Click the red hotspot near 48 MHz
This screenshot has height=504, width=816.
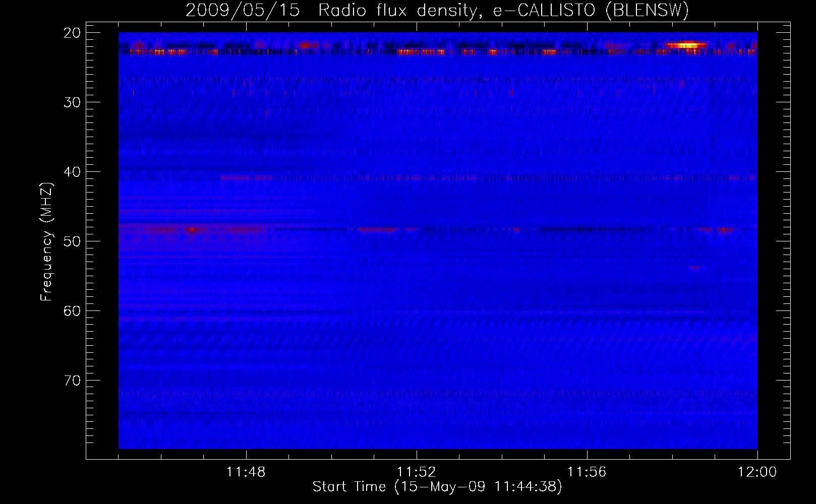click(192, 230)
